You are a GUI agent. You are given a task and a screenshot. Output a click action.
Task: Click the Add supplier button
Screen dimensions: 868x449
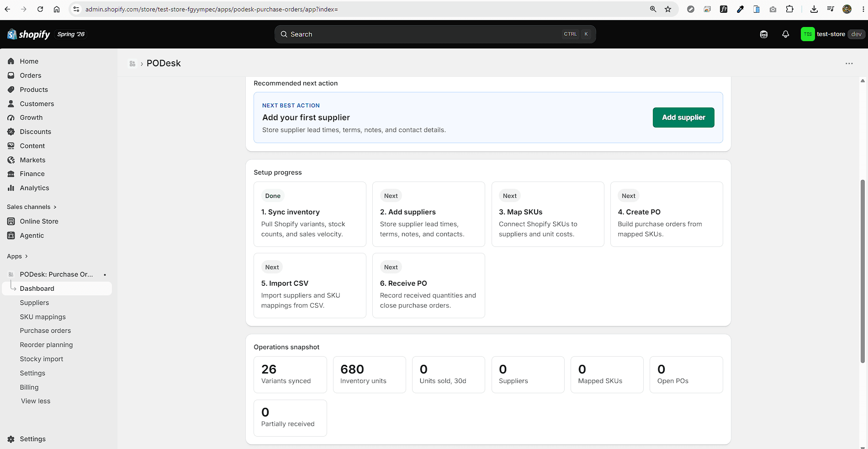(x=683, y=118)
